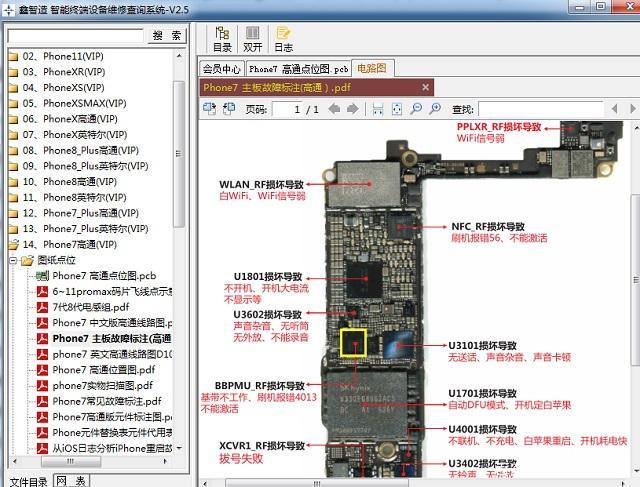This screenshot has height=487, width=640.
Task: Click the search text field in left panel
Action: [76, 36]
